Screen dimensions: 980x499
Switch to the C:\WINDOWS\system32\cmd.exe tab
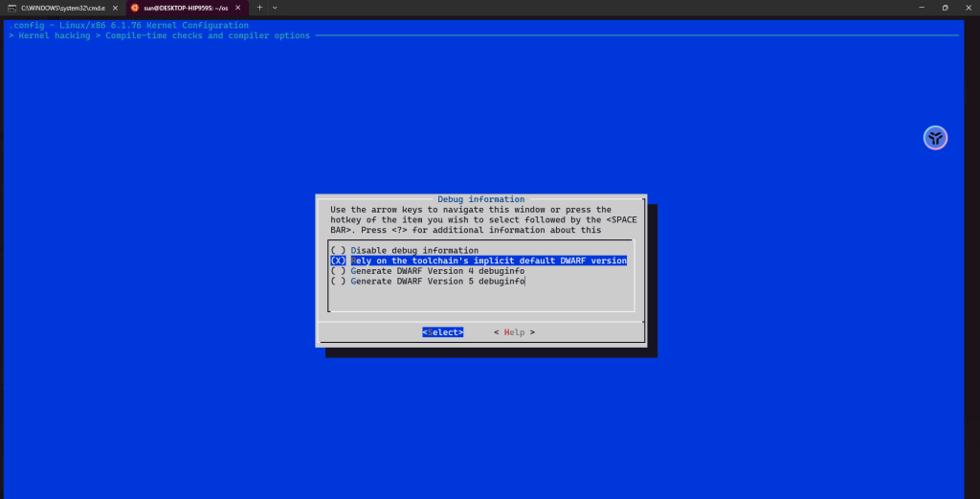[62, 8]
